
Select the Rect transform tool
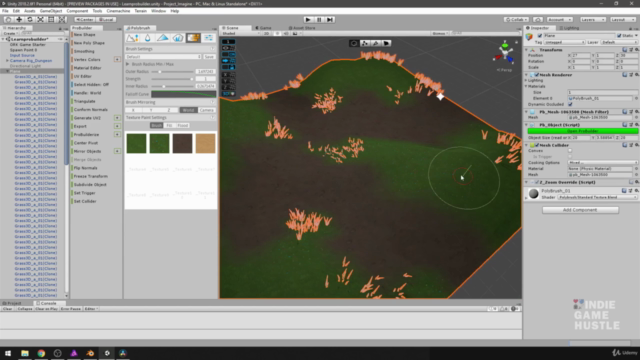click(51, 19)
